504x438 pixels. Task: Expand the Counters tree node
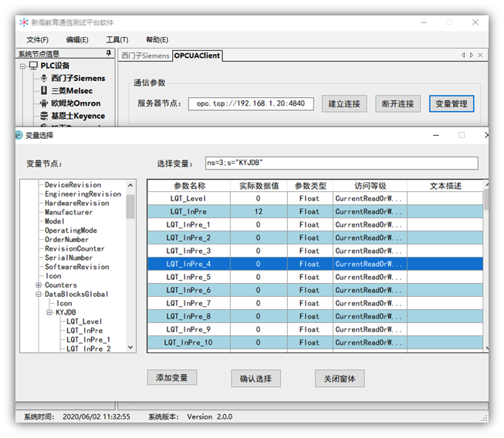point(39,285)
